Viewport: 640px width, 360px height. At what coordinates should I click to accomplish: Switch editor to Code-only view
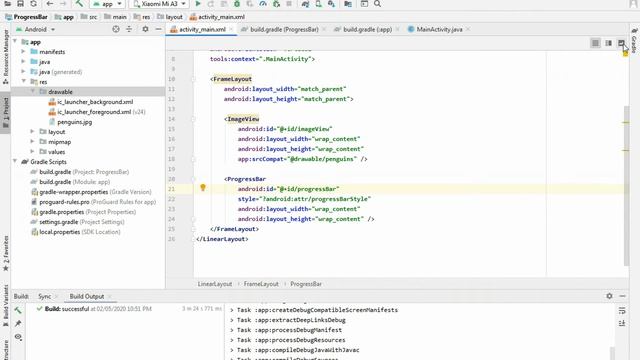click(x=596, y=43)
